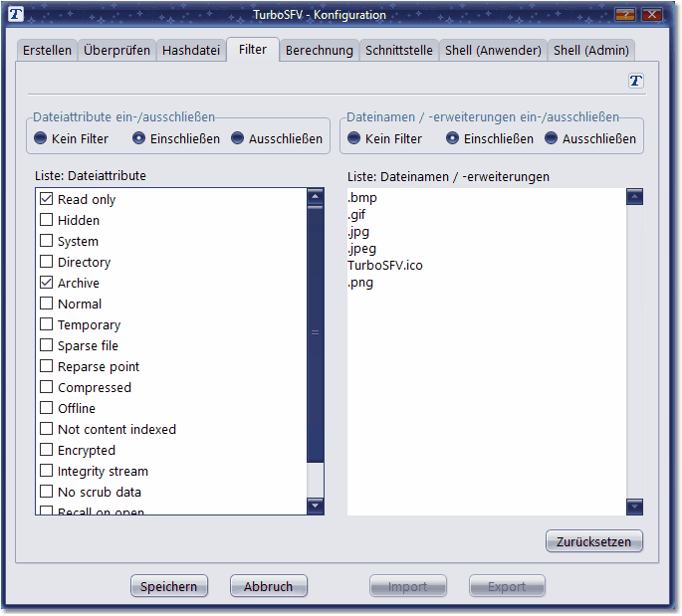
Task: Go to the Shell (Anwender) tab
Action: pyautogui.click(x=493, y=51)
